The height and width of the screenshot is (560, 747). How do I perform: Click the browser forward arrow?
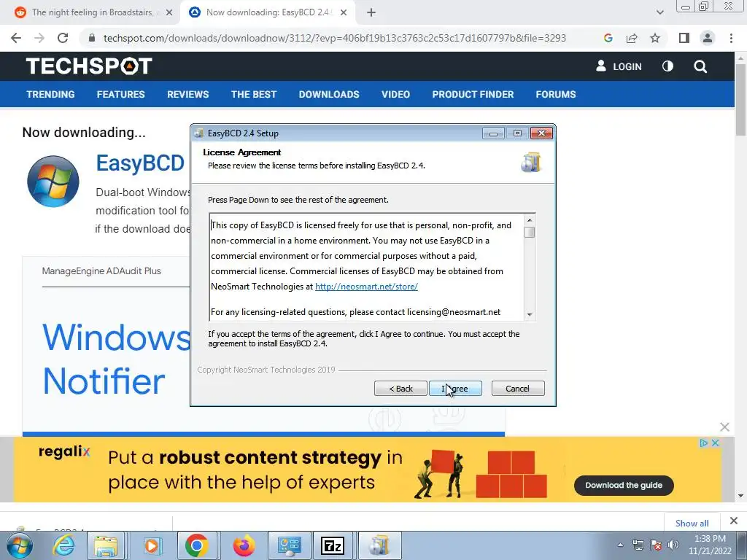(39, 38)
